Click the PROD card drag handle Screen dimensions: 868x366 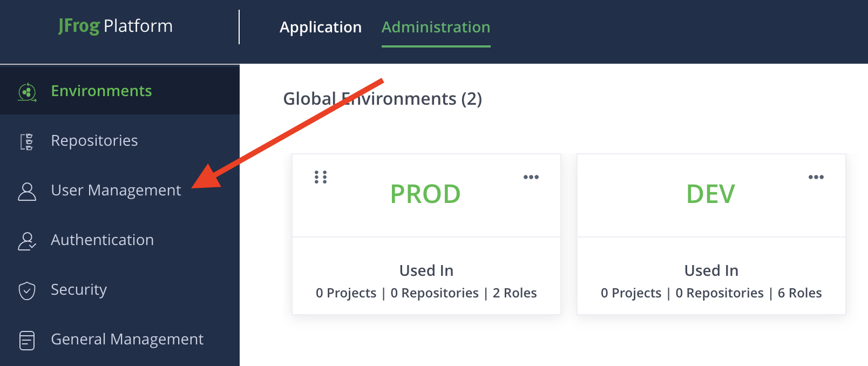(x=321, y=177)
